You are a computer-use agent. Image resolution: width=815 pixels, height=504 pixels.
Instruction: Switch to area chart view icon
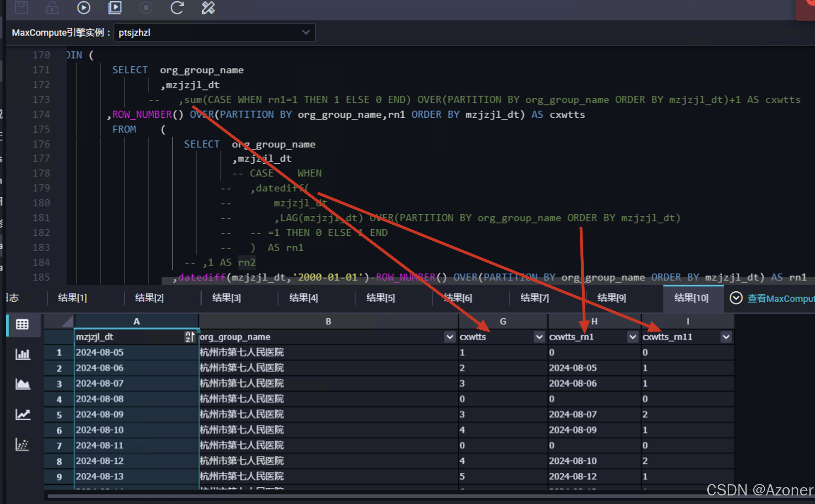pos(22,384)
